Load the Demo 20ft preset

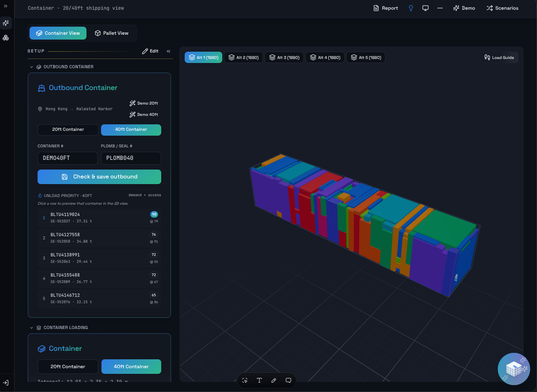[144, 103]
